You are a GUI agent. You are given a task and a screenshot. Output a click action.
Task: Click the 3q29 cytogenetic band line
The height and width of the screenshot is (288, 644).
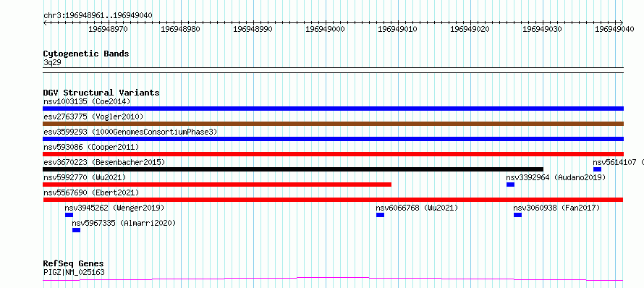click(x=333, y=70)
